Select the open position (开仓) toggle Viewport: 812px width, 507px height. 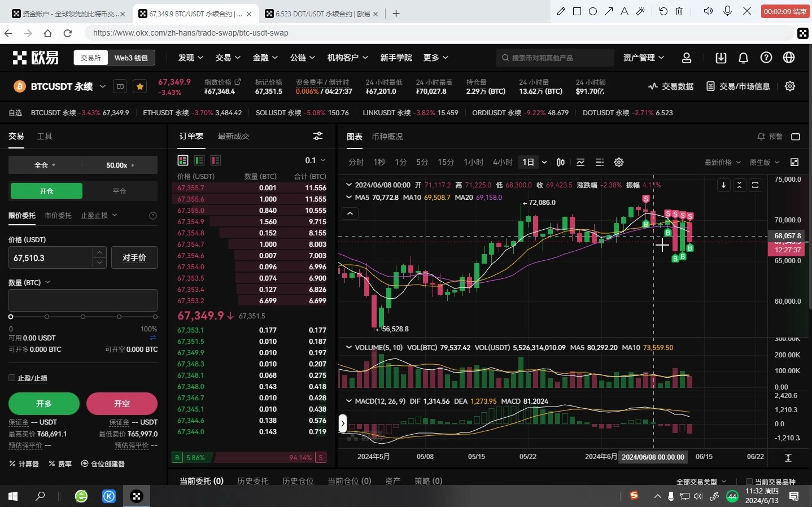click(x=46, y=191)
